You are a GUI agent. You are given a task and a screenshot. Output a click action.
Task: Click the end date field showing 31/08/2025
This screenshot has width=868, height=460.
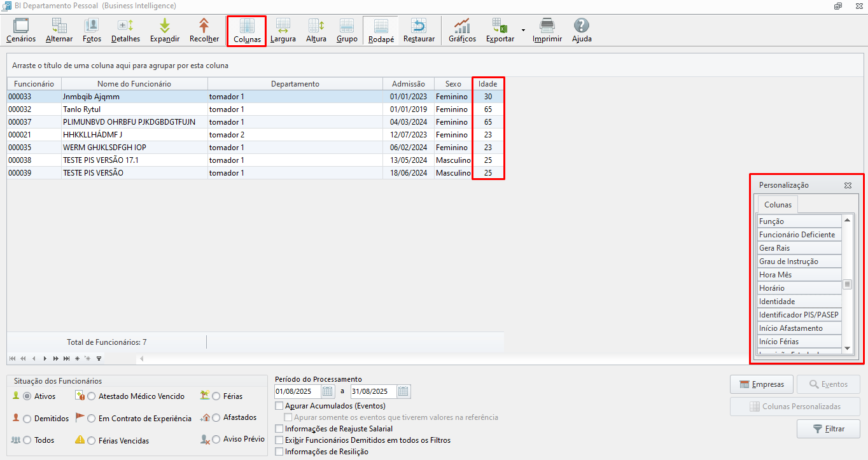374,391
